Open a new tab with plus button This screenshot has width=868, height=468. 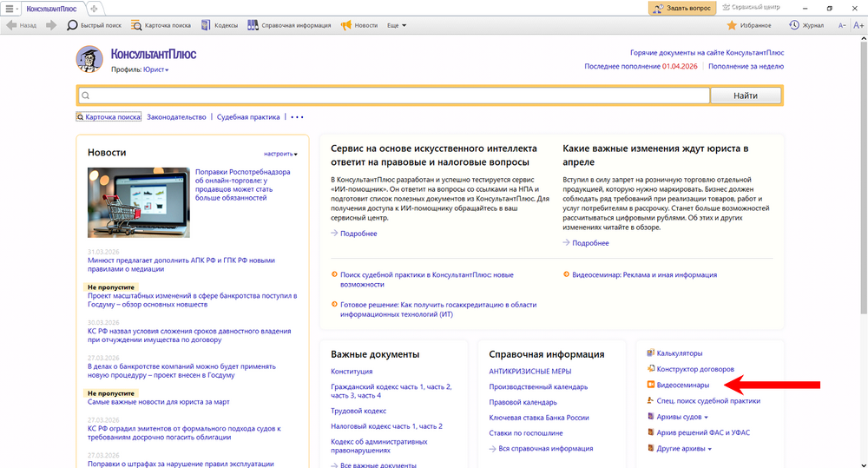(94, 8)
